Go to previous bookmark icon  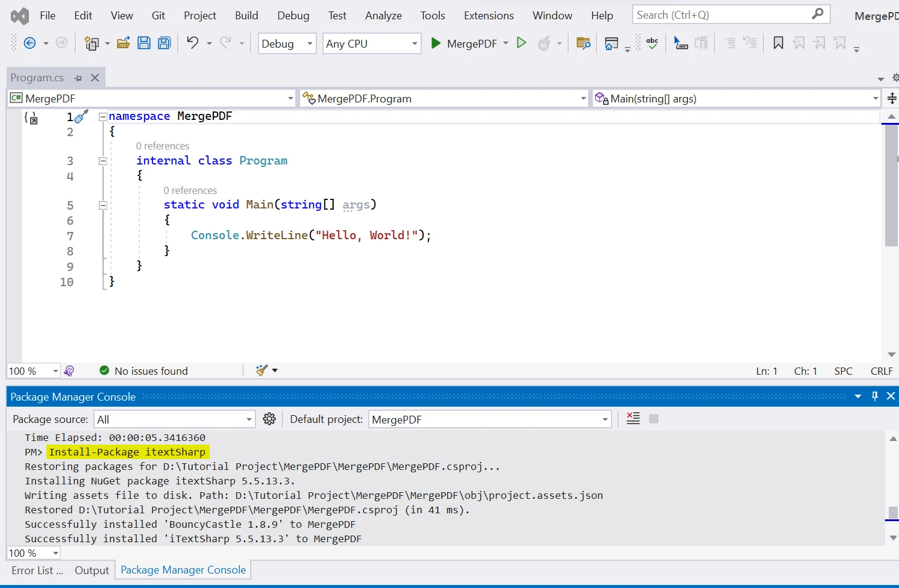click(799, 43)
